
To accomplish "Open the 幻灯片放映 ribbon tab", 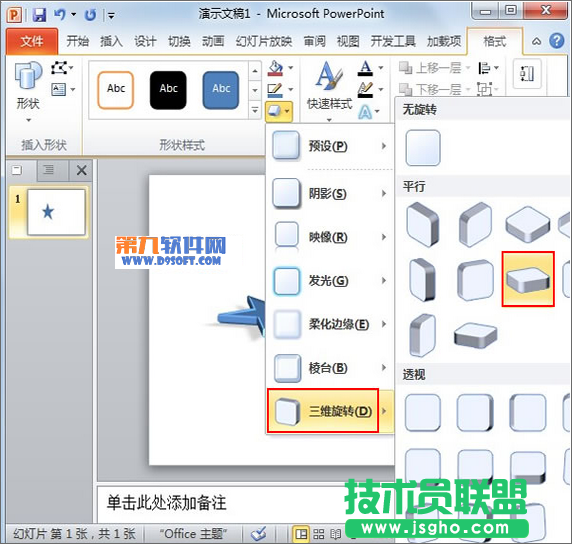I will [264, 41].
